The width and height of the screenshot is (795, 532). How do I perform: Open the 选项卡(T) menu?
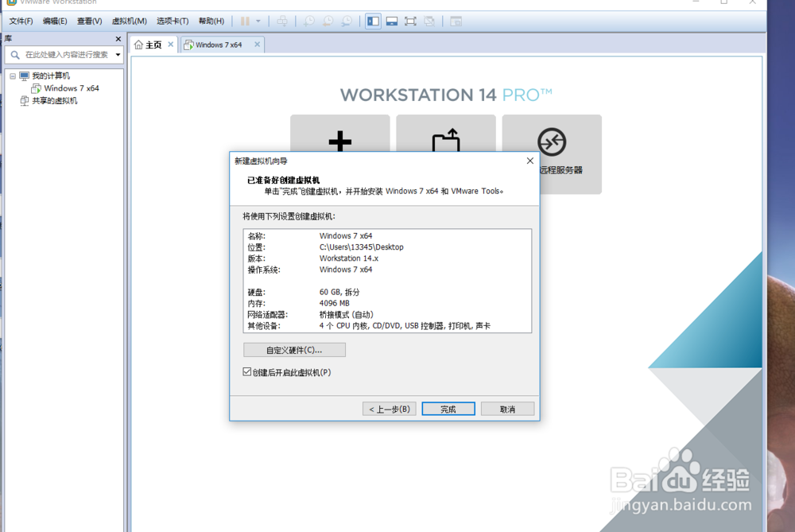173,21
